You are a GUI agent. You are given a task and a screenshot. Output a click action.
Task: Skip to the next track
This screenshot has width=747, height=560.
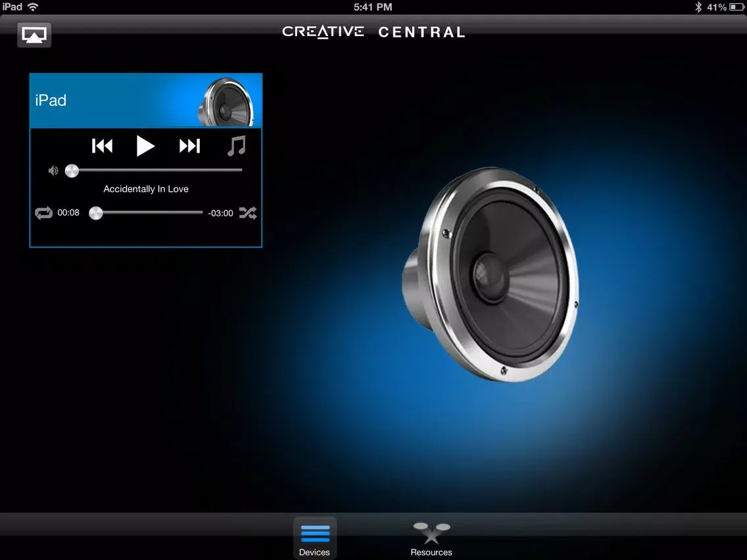click(189, 146)
